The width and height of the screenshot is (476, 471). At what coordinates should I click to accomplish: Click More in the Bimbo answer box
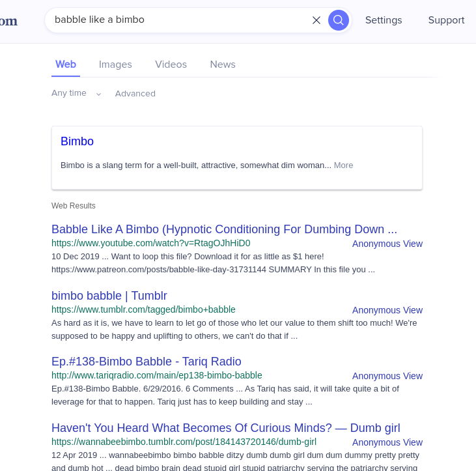tap(343, 165)
